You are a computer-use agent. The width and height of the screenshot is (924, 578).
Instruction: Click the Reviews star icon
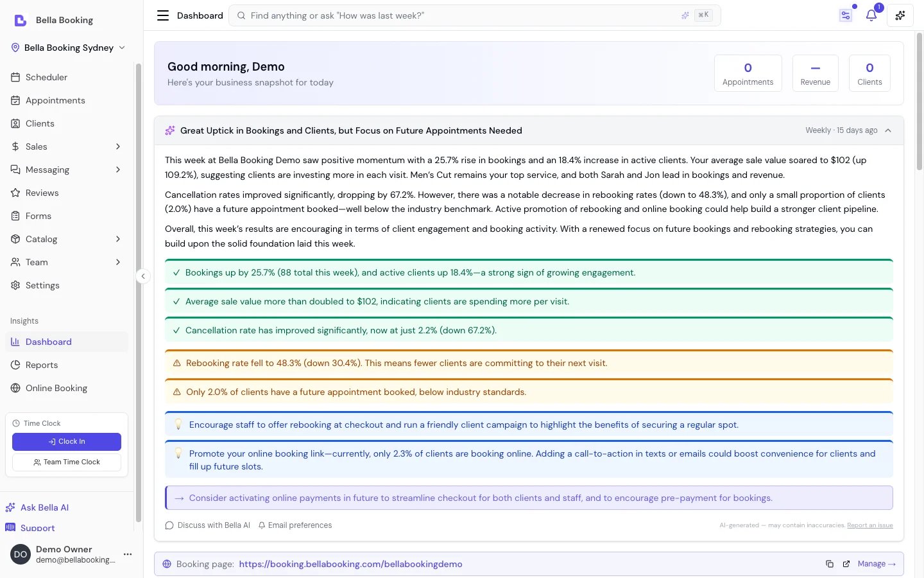[x=15, y=193]
